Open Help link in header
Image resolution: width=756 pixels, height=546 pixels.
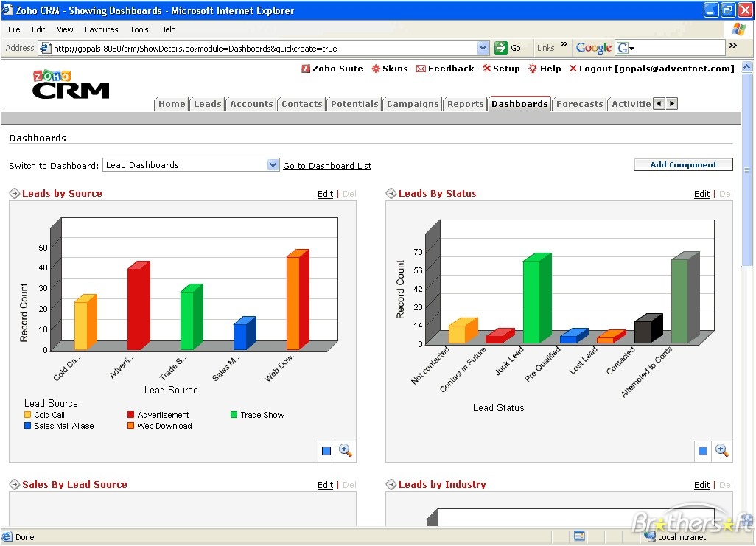pos(545,69)
